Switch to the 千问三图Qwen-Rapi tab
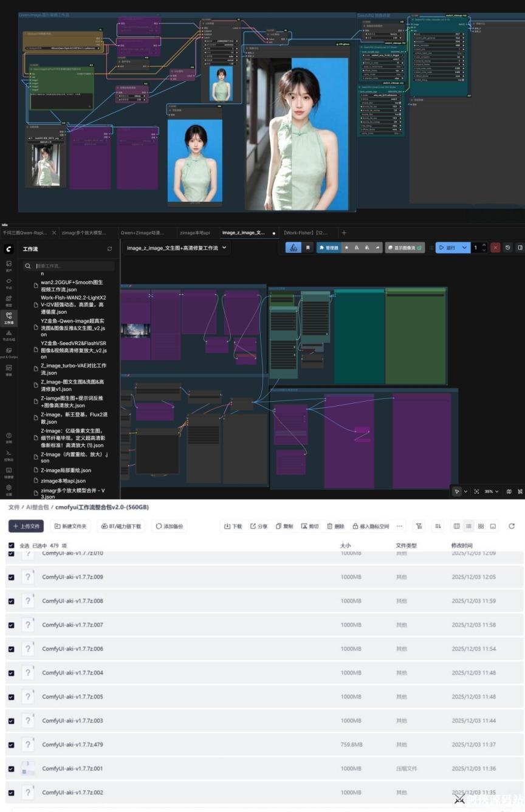Screen dimensions: 525x812 coord(25,232)
